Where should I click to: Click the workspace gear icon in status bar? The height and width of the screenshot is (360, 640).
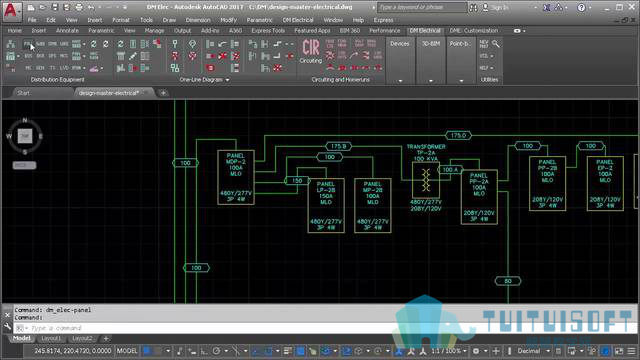476,351
